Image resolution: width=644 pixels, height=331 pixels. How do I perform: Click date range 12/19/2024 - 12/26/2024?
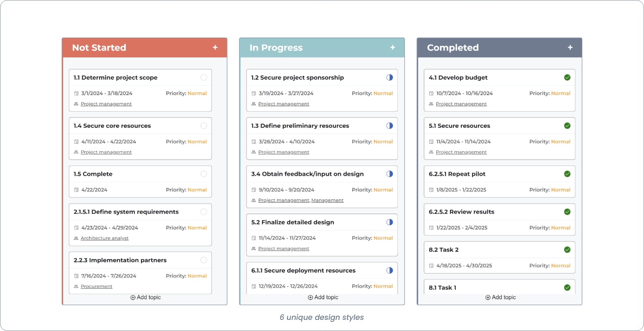point(287,286)
